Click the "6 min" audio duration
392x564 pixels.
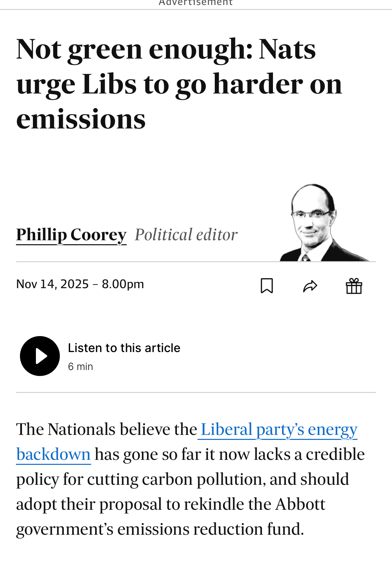click(x=80, y=366)
